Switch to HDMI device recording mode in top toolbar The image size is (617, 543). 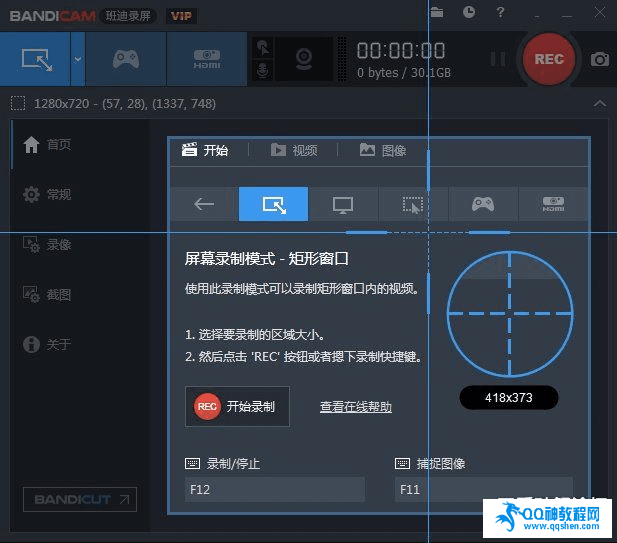pyautogui.click(x=207, y=59)
